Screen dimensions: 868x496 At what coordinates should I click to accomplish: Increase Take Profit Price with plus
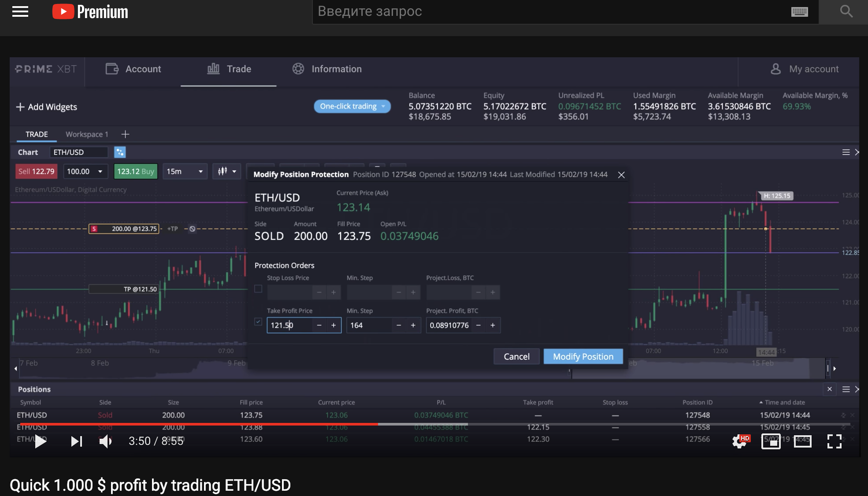(x=334, y=325)
